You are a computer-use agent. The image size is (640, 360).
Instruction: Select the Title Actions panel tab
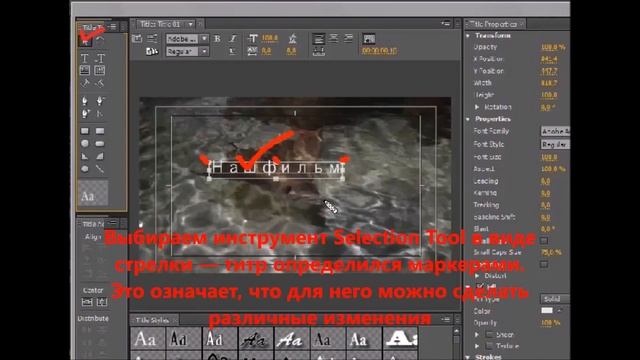(x=93, y=224)
